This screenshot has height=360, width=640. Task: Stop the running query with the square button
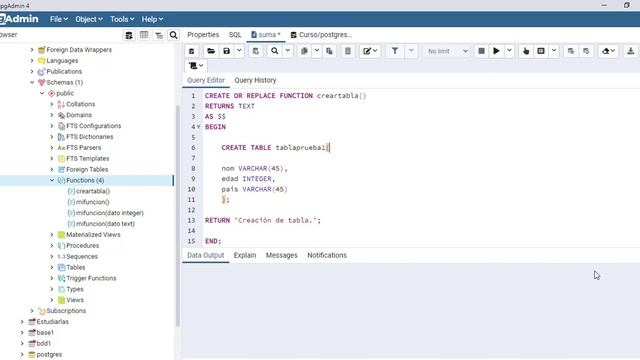482,51
